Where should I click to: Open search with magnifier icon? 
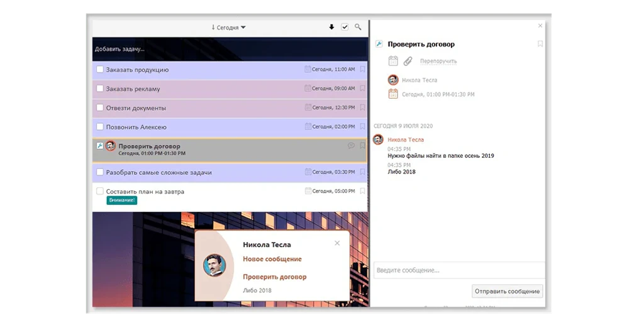[x=358, y=27]
